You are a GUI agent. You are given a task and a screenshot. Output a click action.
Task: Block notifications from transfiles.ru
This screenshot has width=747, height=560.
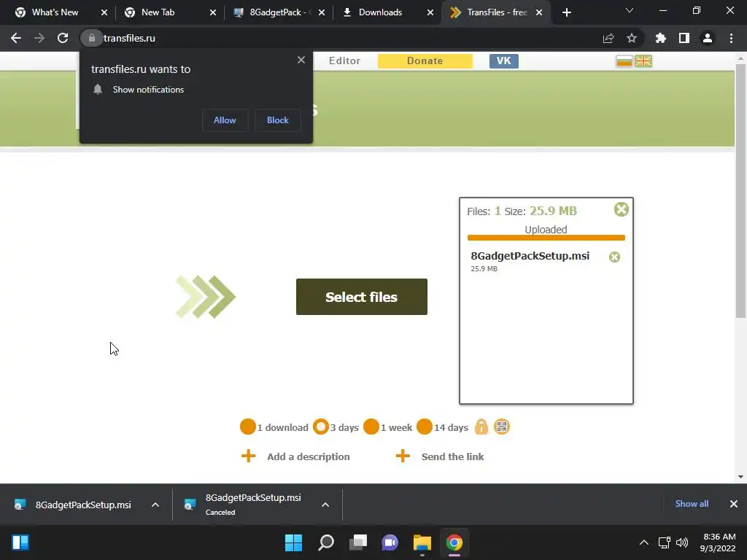point(278,120)
